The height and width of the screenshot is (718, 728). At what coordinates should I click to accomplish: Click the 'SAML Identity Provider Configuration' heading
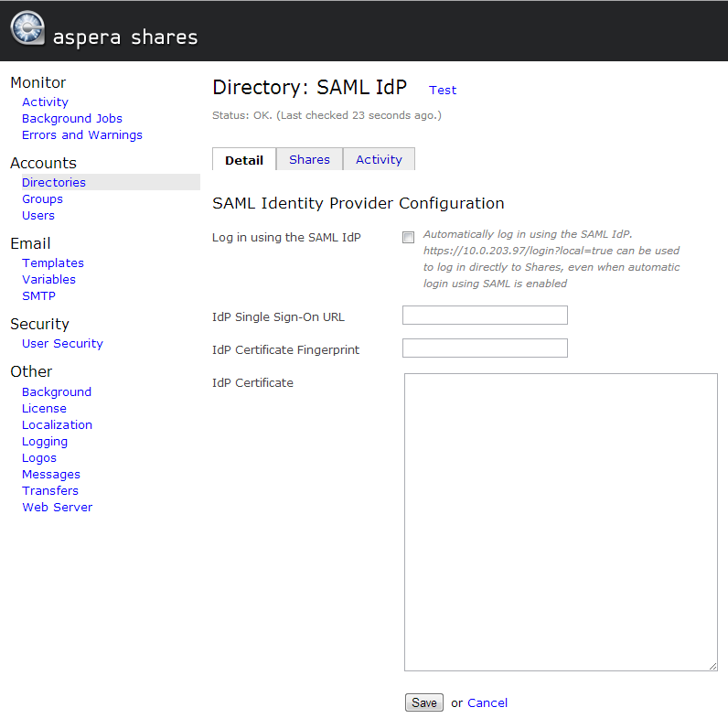tap(358, 203)
